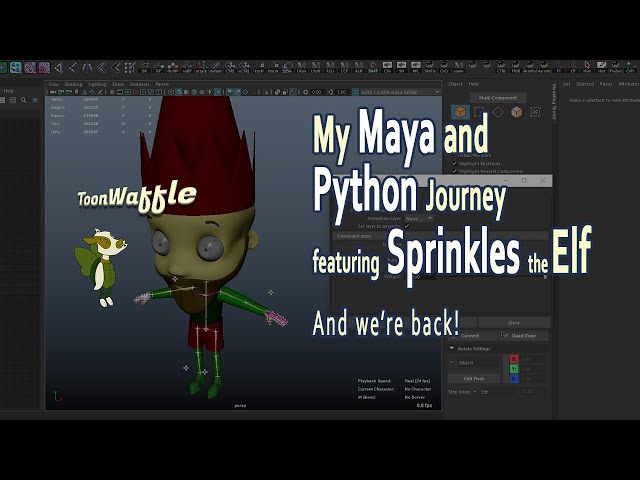Open the viewport Lighting menu
Image resolution: width=640 pixels, height=480 pixels.
[97, 84]
